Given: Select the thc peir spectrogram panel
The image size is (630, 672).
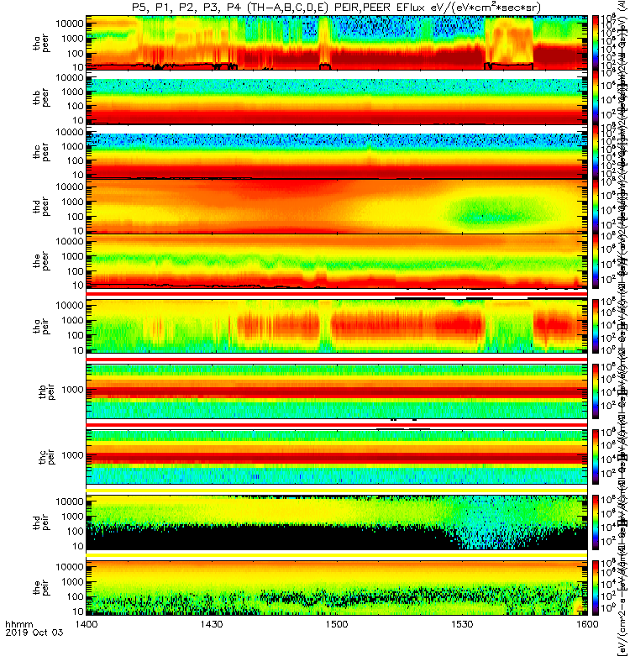Looking at the screenshot, I should click(x=337, y=457).
